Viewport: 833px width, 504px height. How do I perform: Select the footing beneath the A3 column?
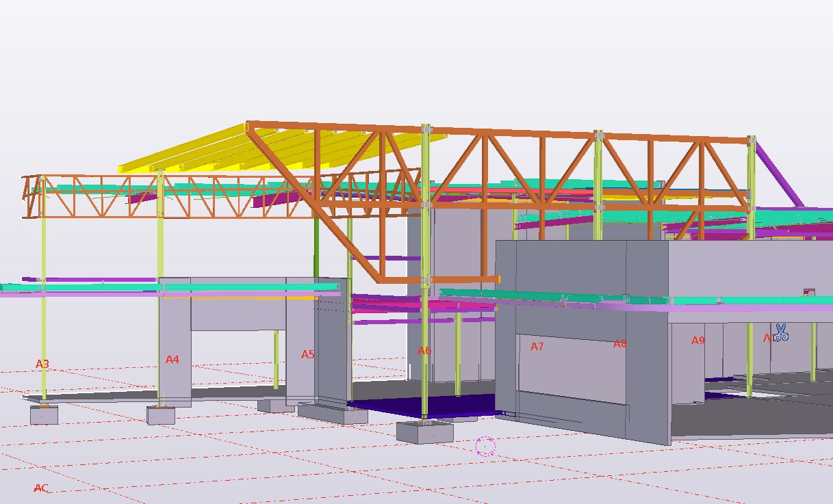[44, 414]
